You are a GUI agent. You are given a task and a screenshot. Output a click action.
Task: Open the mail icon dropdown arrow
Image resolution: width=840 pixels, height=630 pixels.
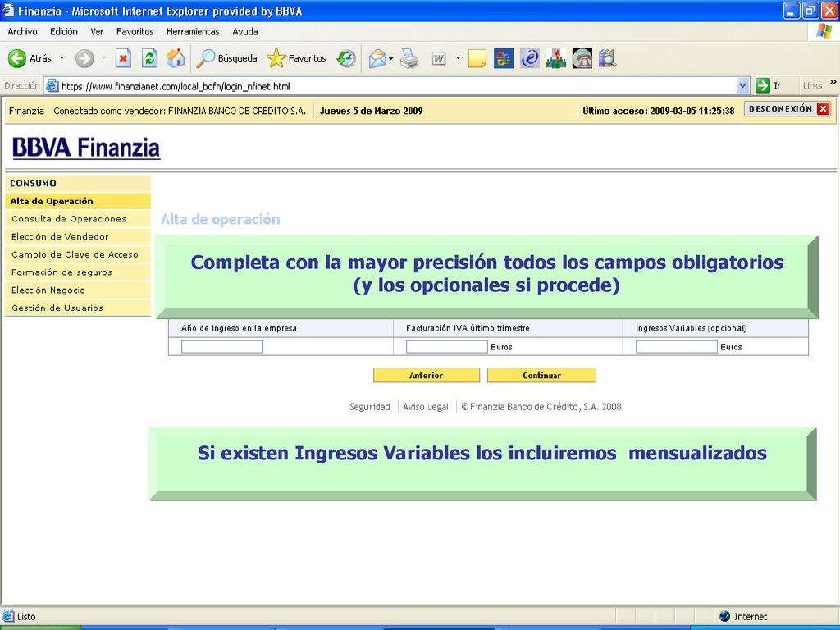(x=391, y=58)
